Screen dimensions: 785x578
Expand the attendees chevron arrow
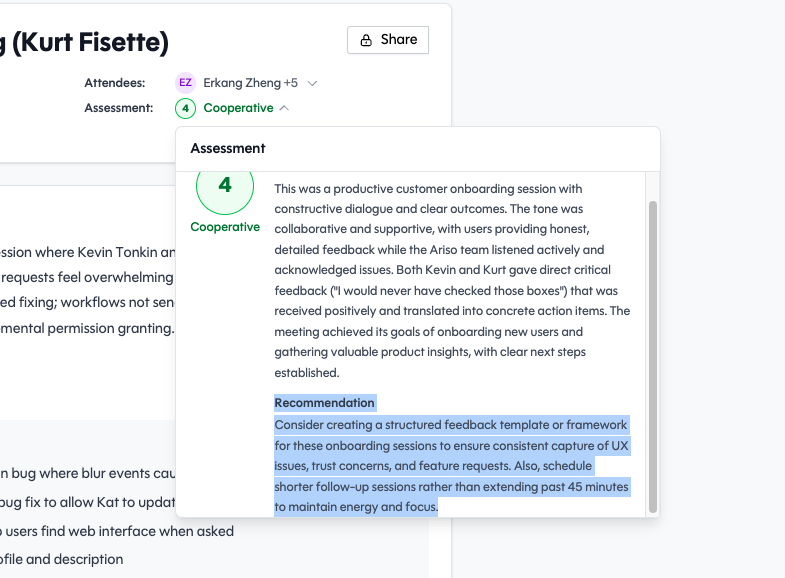click(312, 83)
